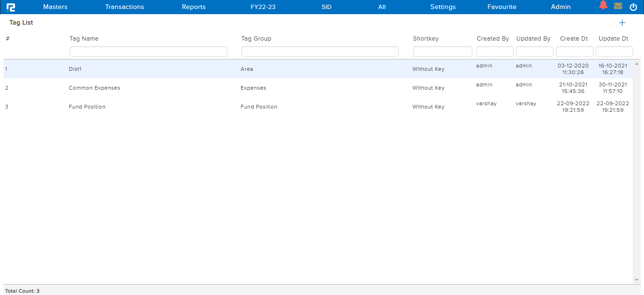Open notifications via the bell icon

click(x=603, y=6)
